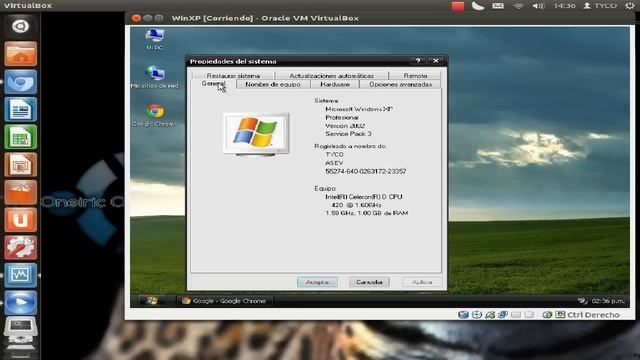Switch to the Restaurar sistema tab

pos(233,76)
